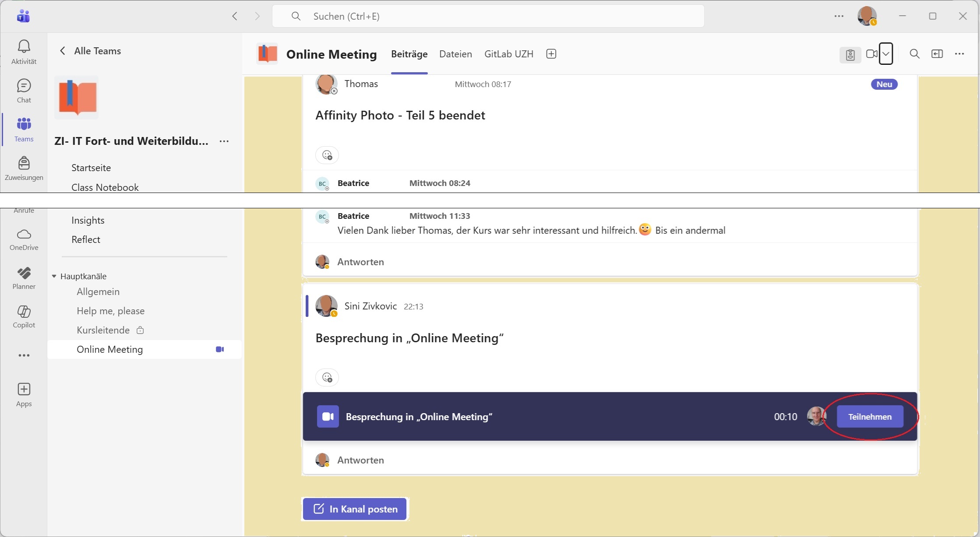The height and width of the screenshot is (537, 980).
Task: Collapse the Hauptkanäle channel list
Action: click(x=54, y=276)
